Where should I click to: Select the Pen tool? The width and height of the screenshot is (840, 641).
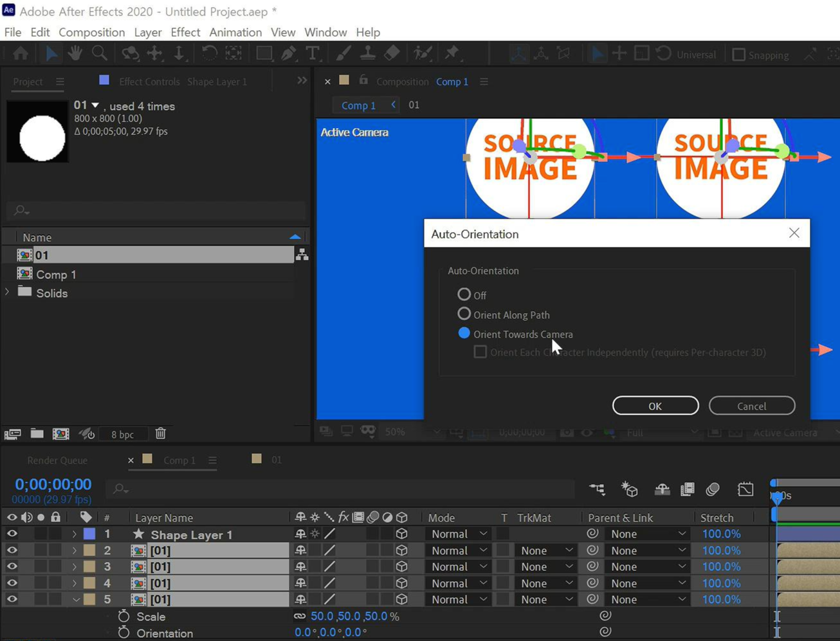coord(289,53)
